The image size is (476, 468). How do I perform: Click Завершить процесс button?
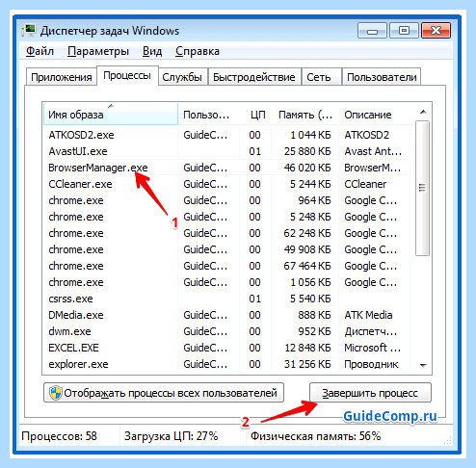pyautogui.click(x=370, y=393)
